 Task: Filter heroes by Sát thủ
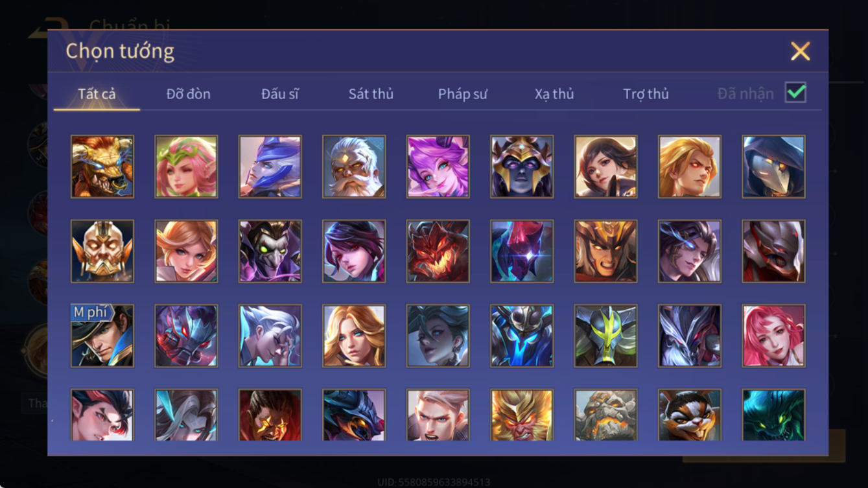[371, 94]
